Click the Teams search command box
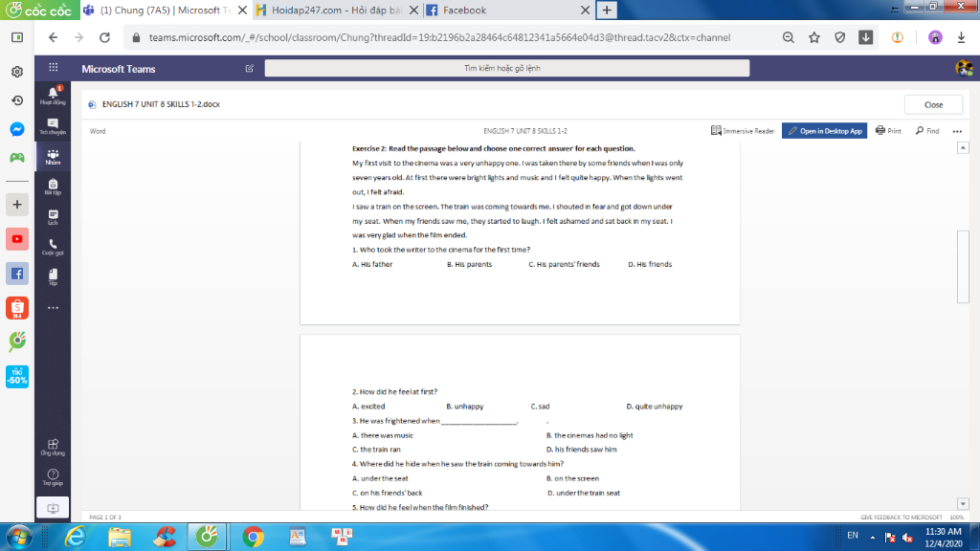The width and height of the screenshot is (980, 551). click(507, 68)
